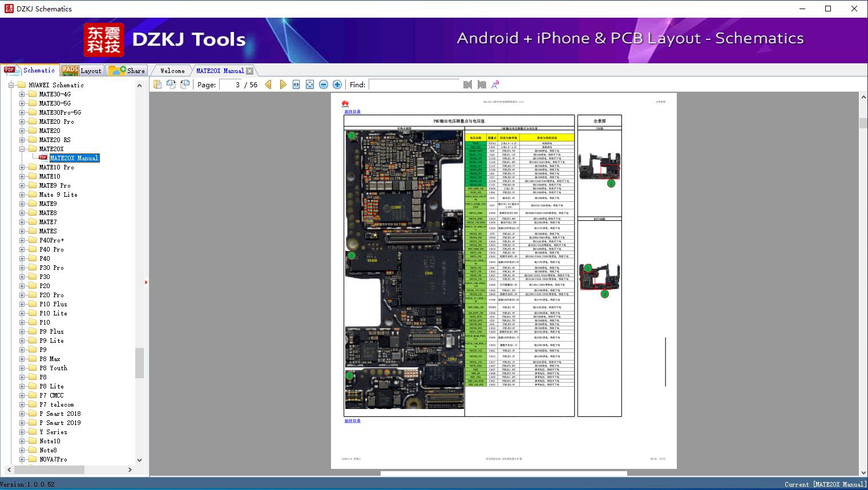
Task: Click the match case Aa icon
Action: pyautogui.click(x=495, y=84)
